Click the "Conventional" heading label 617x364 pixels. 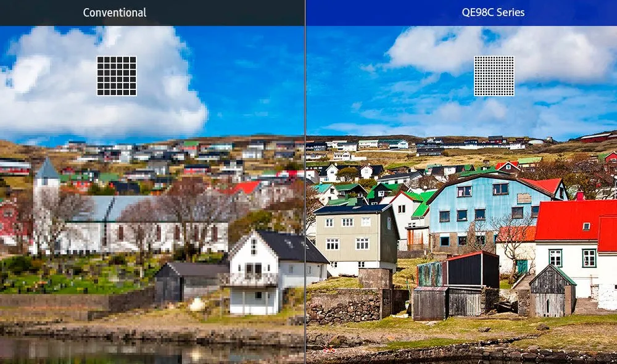115,12
